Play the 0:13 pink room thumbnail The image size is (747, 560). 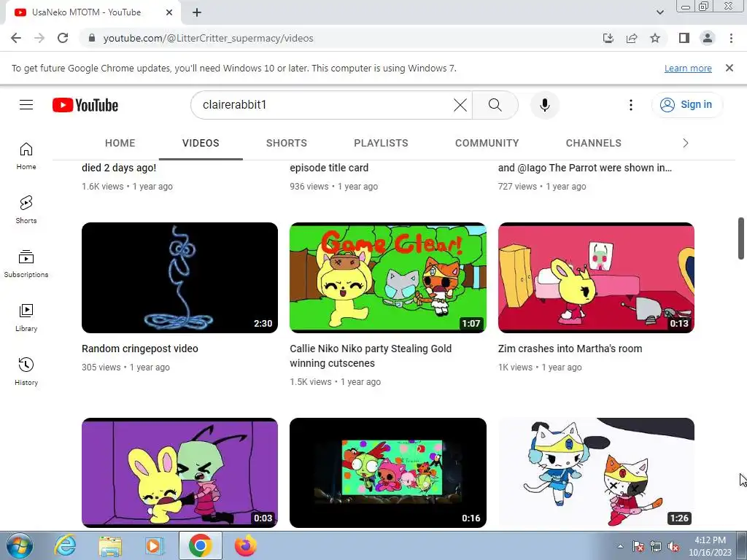click(596, 278)
